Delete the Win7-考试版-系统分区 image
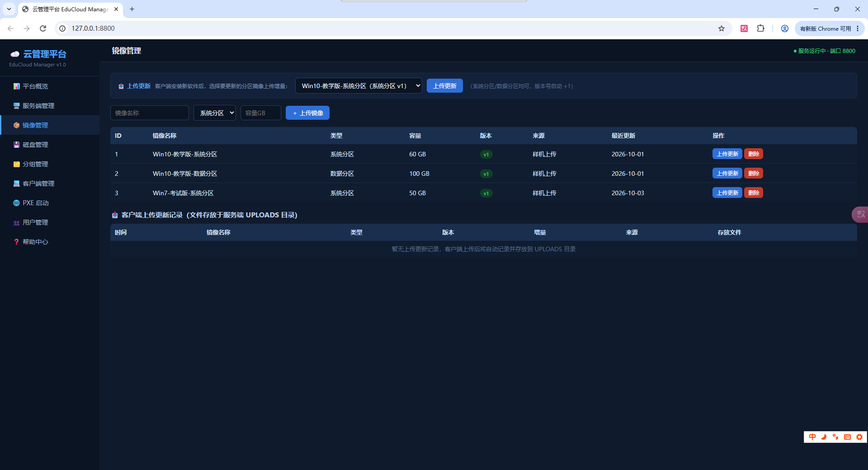This screenshot has height=470, width=868. tap(754, 193)
